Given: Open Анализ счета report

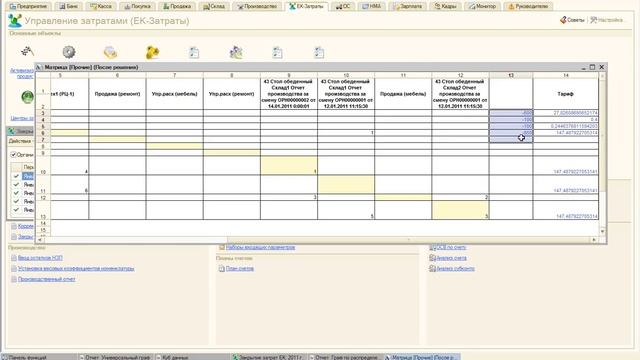Looking at the screenshot, I should pyautogui.click(x=451, y=258).
